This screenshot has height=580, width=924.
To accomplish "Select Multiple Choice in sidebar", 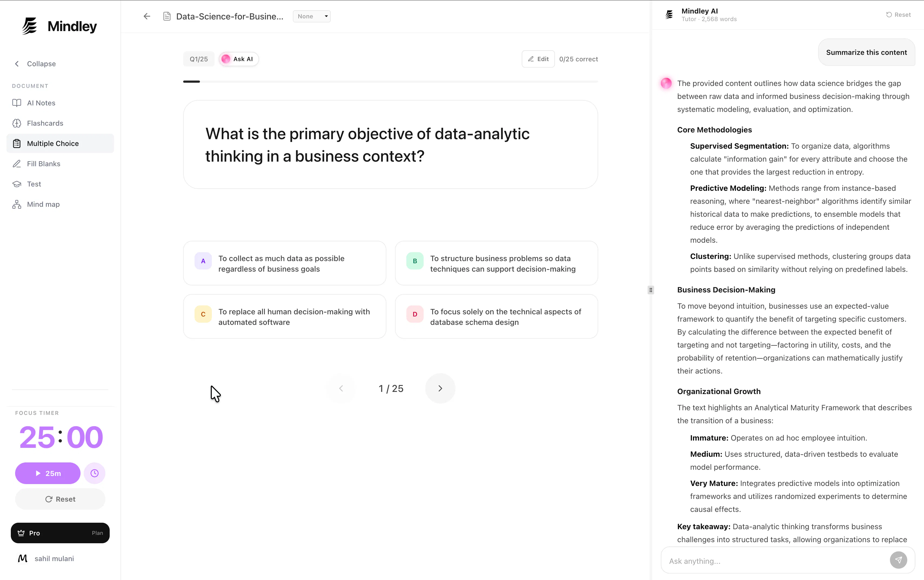I will [x=60, y=144].
